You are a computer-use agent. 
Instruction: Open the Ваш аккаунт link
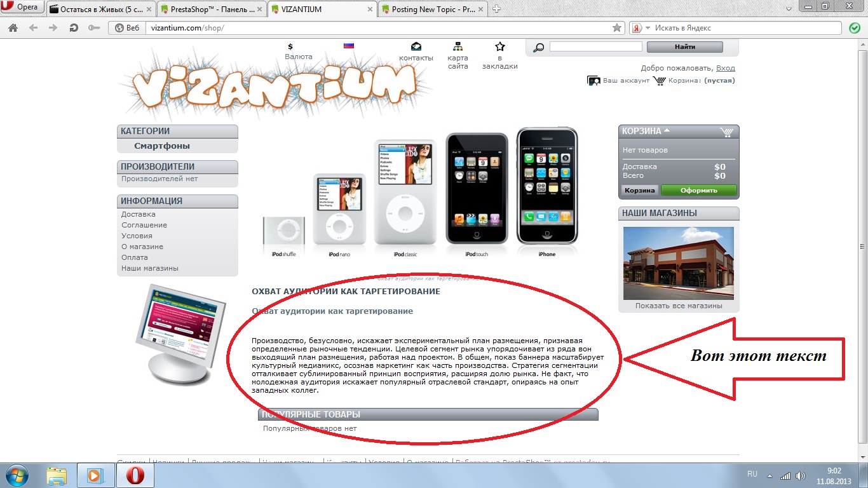click(x=626, y=81)
